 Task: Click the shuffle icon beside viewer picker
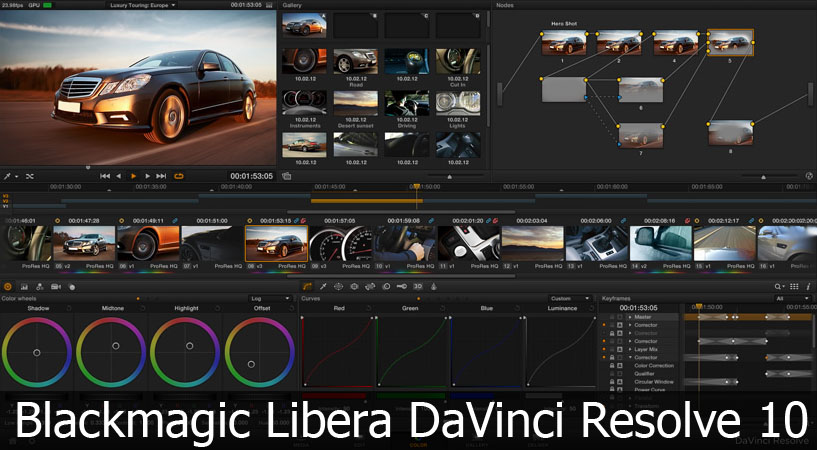30,176
